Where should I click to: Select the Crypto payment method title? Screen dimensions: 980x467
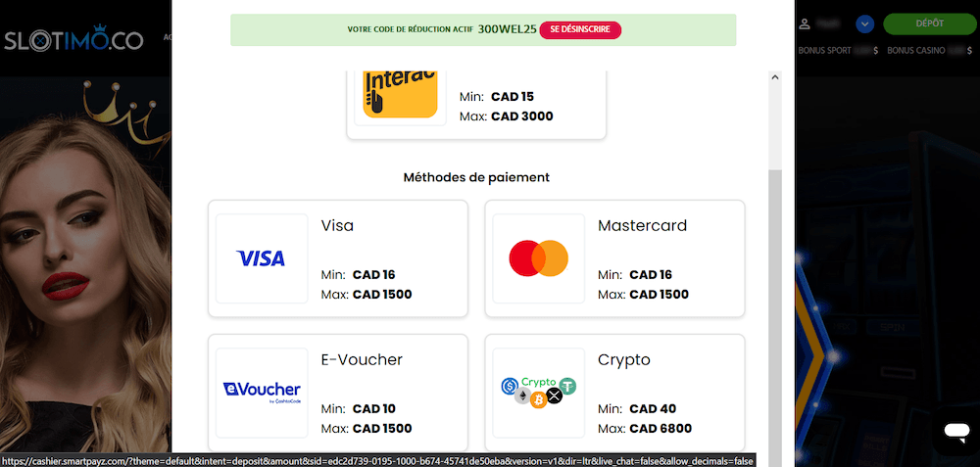tap(623, 359)
